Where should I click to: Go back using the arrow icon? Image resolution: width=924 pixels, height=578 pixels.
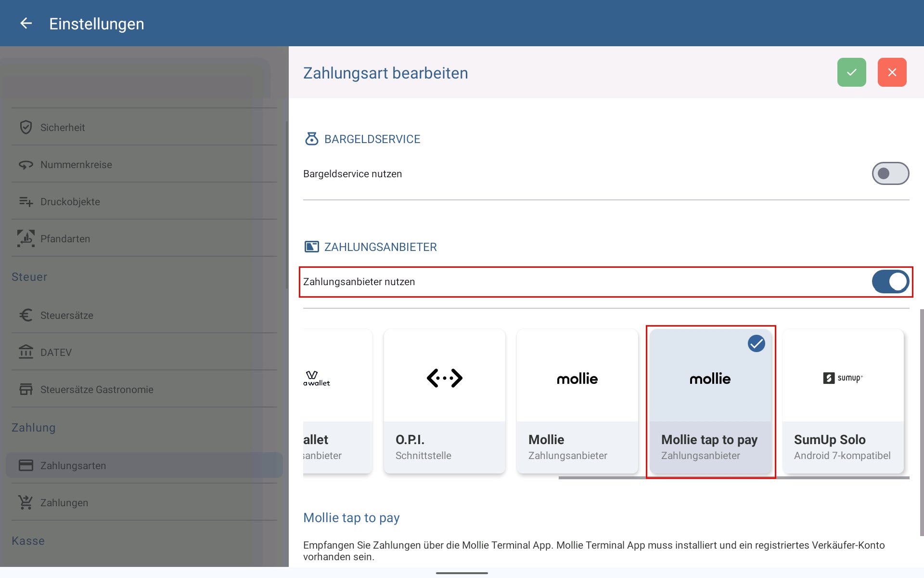[26, 23]
